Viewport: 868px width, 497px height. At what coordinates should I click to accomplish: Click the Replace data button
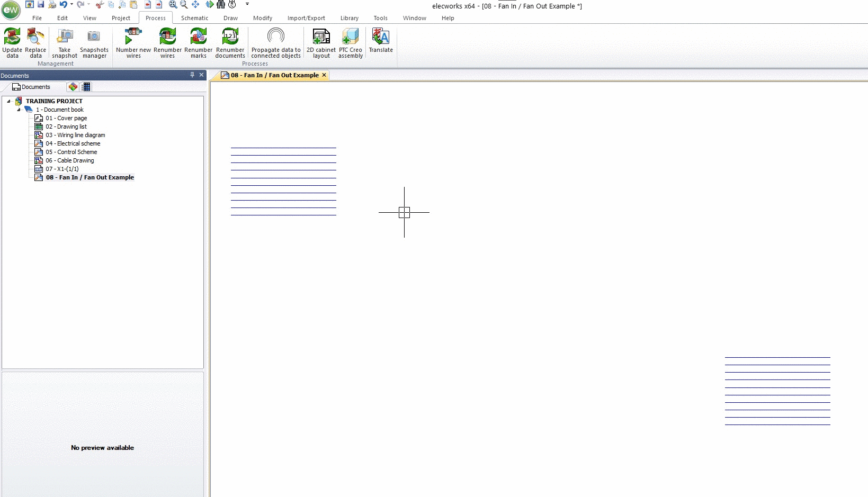35,43
